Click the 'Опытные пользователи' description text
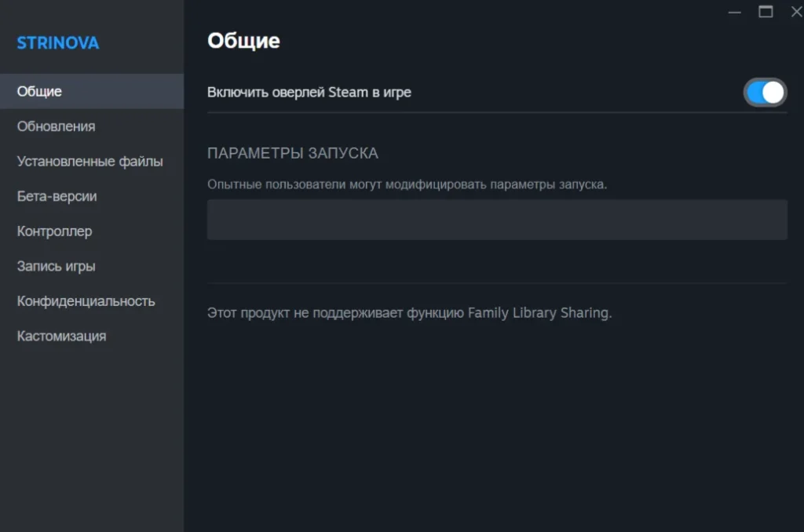804x532 pixels. click(407, 185)
